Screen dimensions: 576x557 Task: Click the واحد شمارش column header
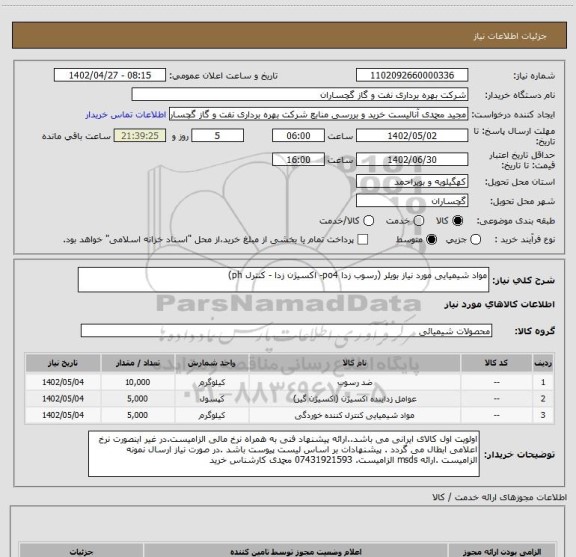coord(212,363)
